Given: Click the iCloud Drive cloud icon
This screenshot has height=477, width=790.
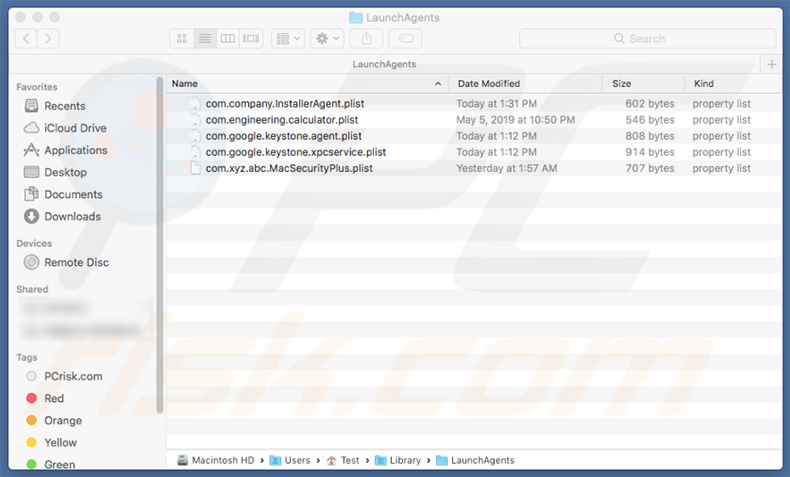Looking at the screenshot, I should (31, 128).
